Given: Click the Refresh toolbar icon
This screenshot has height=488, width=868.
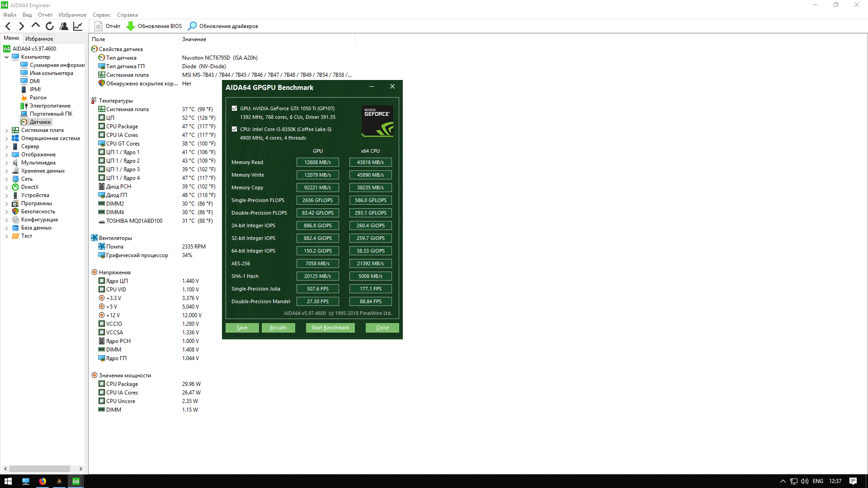Looking at the screenshot, I should [50, 26].
